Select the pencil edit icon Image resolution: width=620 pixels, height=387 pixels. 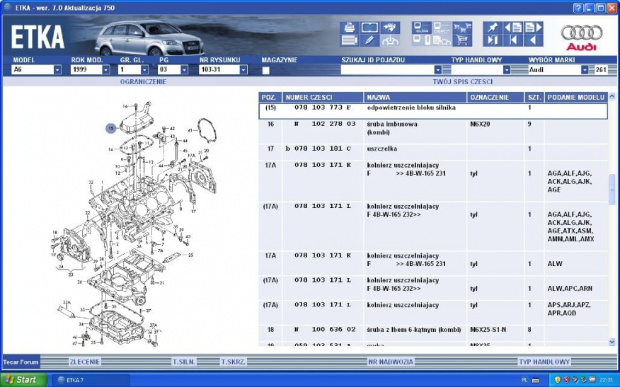coord(369,40)
